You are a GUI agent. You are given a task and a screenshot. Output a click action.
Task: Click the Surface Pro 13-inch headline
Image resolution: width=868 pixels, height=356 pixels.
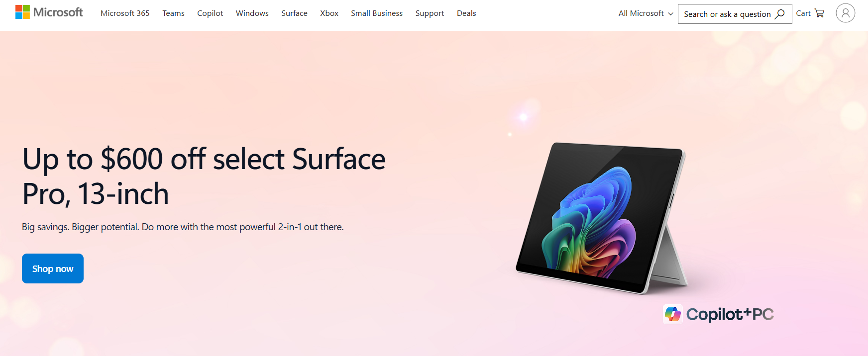click(x=204, y=176)
